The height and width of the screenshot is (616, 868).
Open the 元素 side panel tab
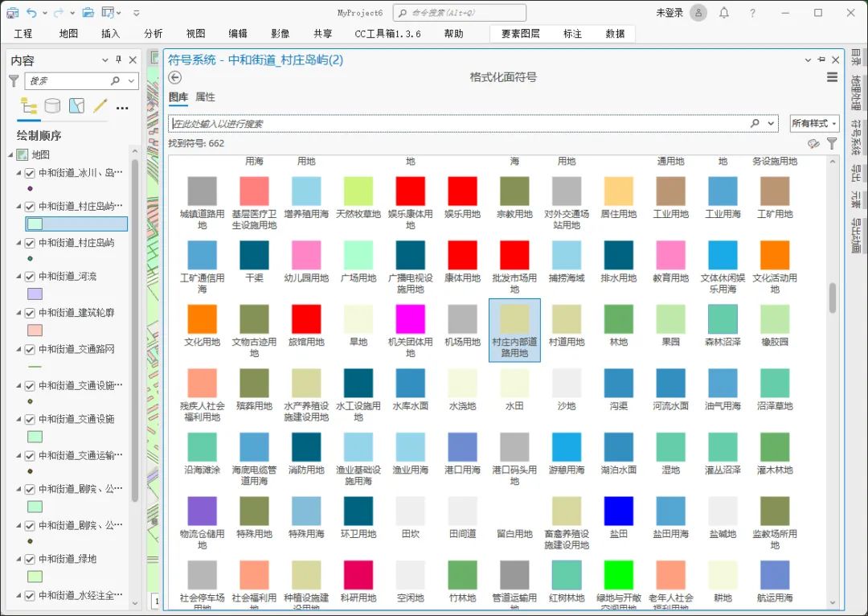pyautogui.click(x=856, y=199)
